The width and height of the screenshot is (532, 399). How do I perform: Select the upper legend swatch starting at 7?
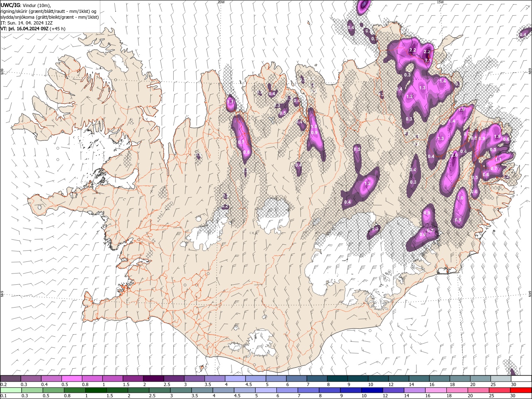click(x=317, y=379)
